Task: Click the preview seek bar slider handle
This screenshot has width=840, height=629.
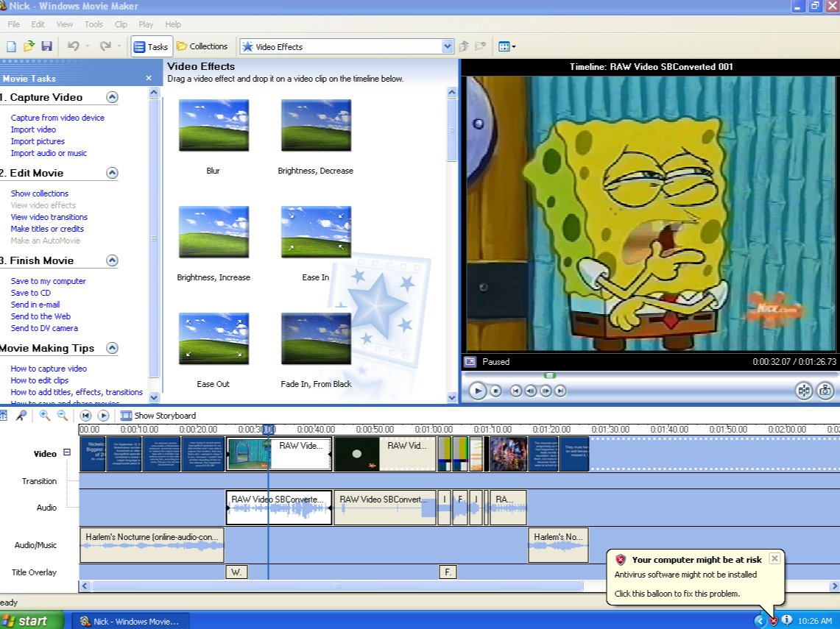Action: point(550,375)
